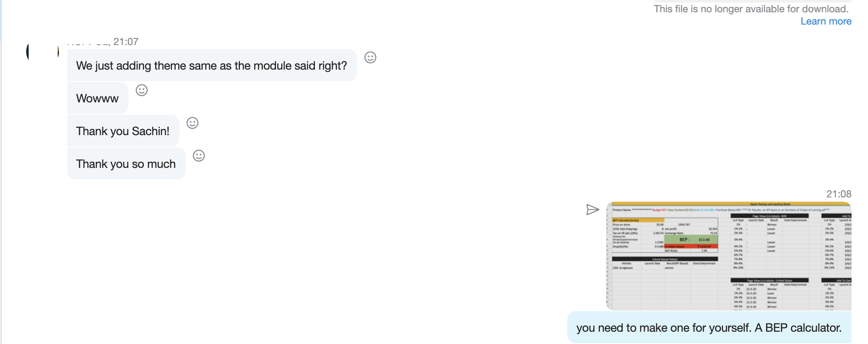Click the 21:07 message timestamp

tap(126, 42)
